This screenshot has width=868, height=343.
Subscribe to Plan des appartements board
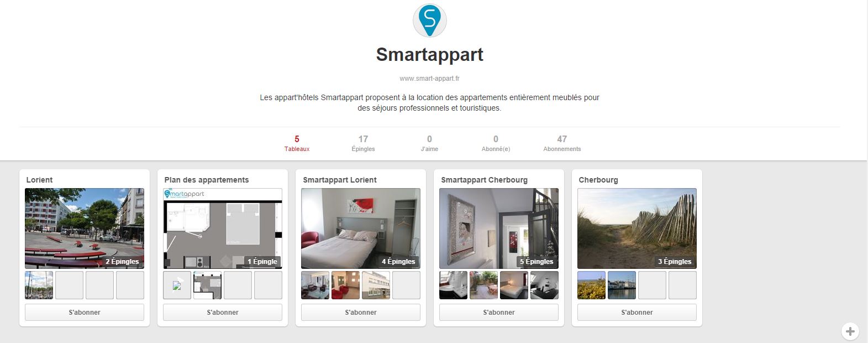coord(223,312)
